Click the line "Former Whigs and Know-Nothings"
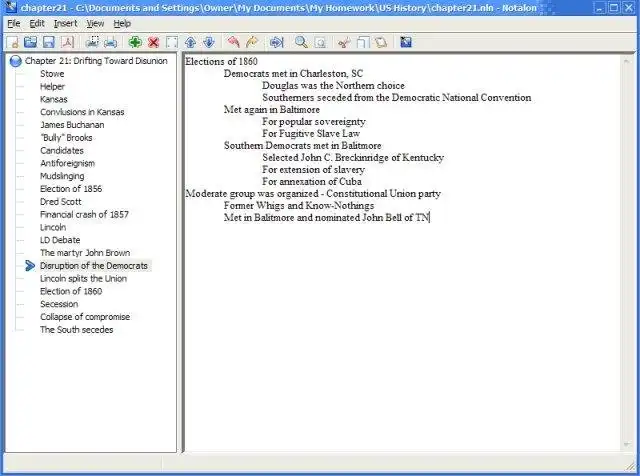 pos(299,205)
